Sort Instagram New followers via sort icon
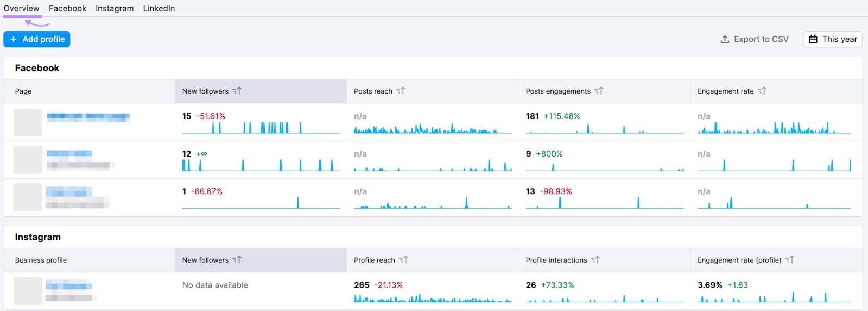 click(237, 260)
